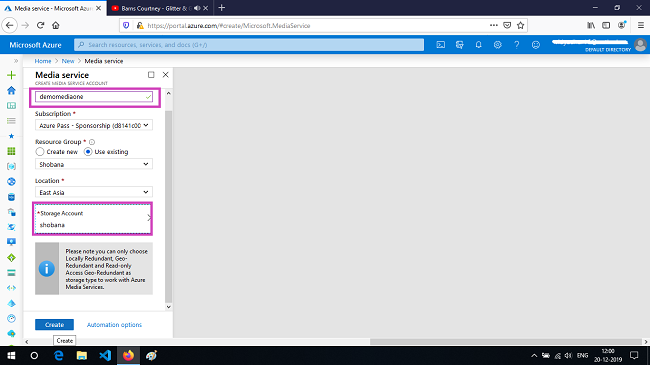Open the Dashboard icon in the sidebar
The height and width of the screenshot is (365, 650).
[11, 106]
